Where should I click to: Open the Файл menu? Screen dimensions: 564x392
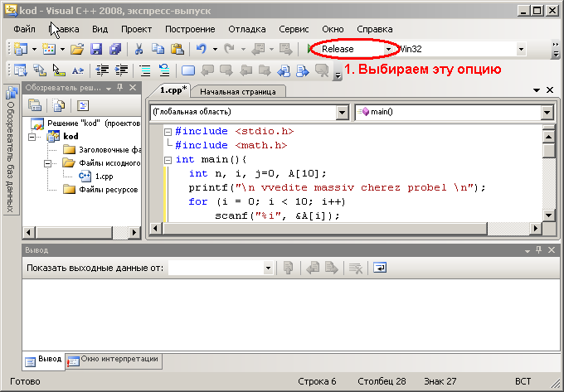(x=24, y=29)
